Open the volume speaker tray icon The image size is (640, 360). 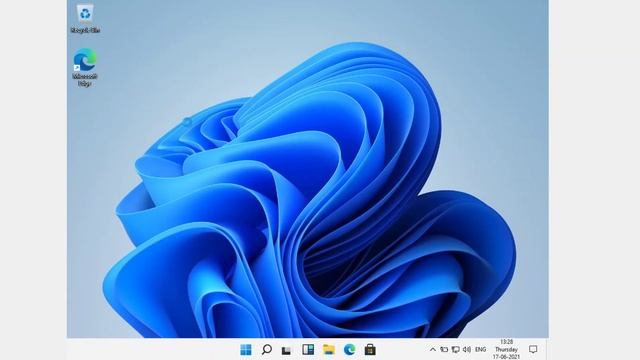tap(467, 349)
